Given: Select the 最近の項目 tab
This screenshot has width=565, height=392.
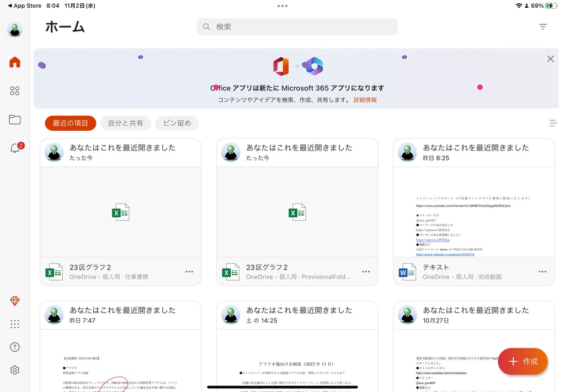Looking at the screenshot, I should tap(71, 123).
